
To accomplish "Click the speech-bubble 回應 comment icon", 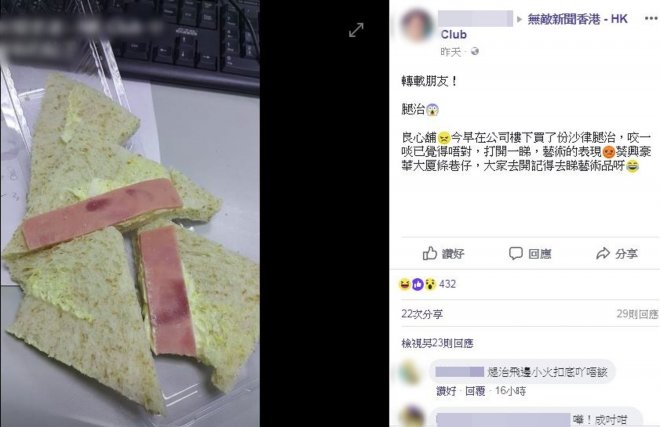I will (x=516, y=253).
